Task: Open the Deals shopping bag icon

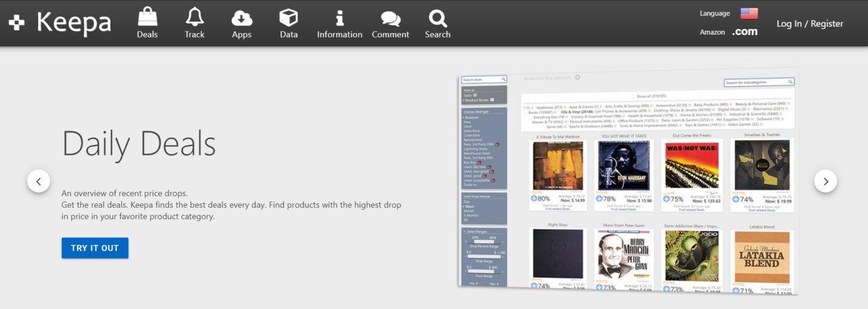Action: [x=147, y=16]
